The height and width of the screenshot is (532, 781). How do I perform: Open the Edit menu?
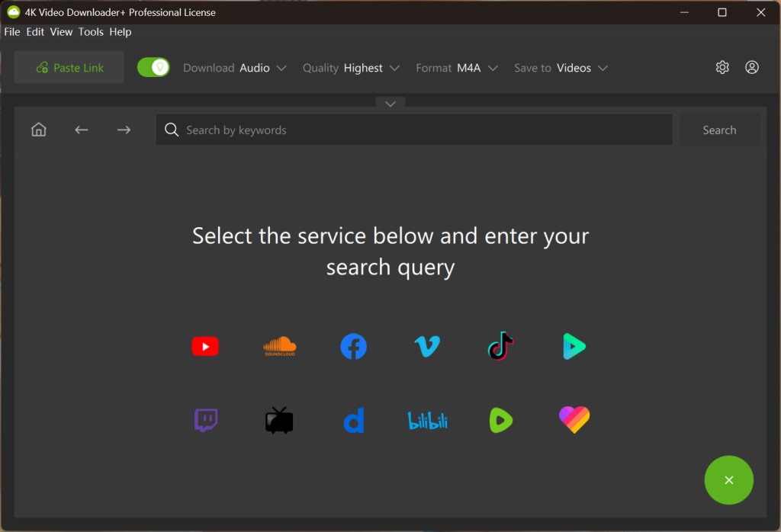tap(35, 32)
